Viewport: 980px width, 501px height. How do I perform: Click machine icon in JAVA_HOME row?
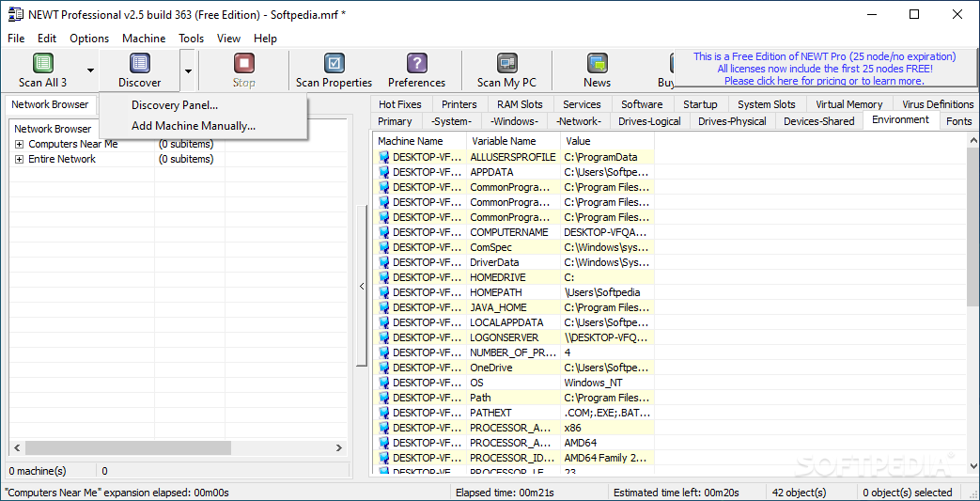384,307
